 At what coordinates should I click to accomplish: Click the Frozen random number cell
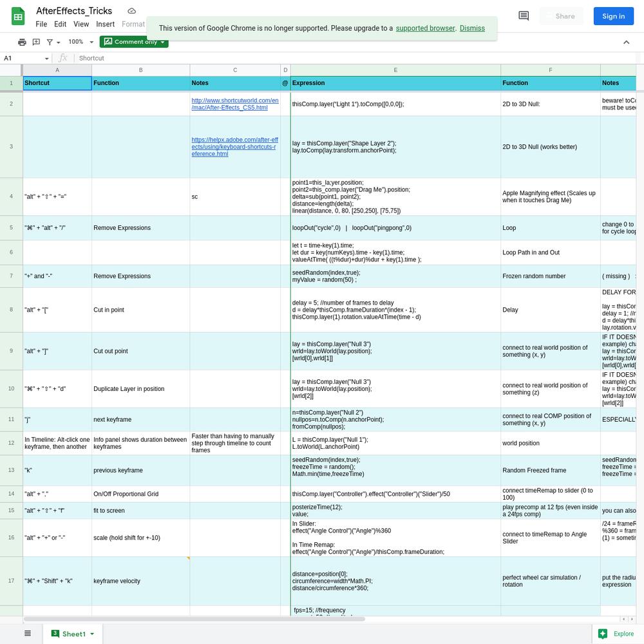[550, 276]
